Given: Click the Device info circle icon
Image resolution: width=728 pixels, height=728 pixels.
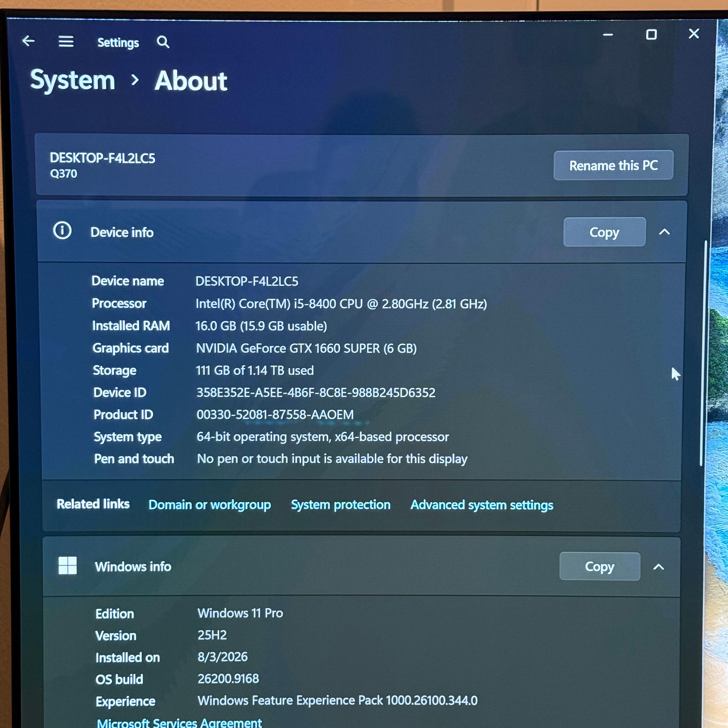Looking at the screenshot, I should pyautogui.click(x=62, y=230).
